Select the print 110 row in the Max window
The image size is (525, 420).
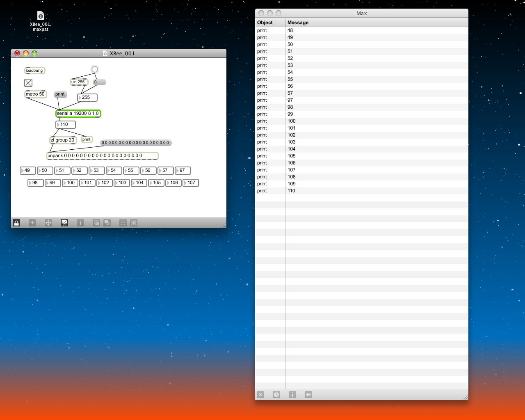point(291,191)
